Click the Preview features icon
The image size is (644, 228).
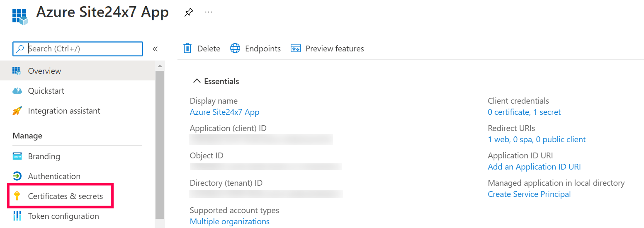296,49
